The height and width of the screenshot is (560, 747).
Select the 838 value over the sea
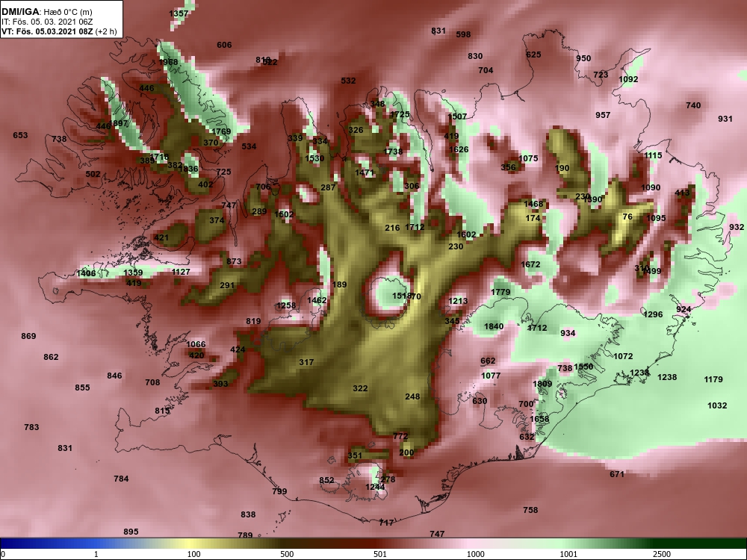click(x=248, y=514)
